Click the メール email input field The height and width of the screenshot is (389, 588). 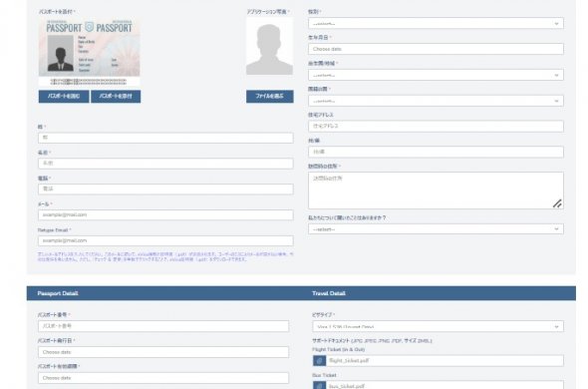pos(165,214)
